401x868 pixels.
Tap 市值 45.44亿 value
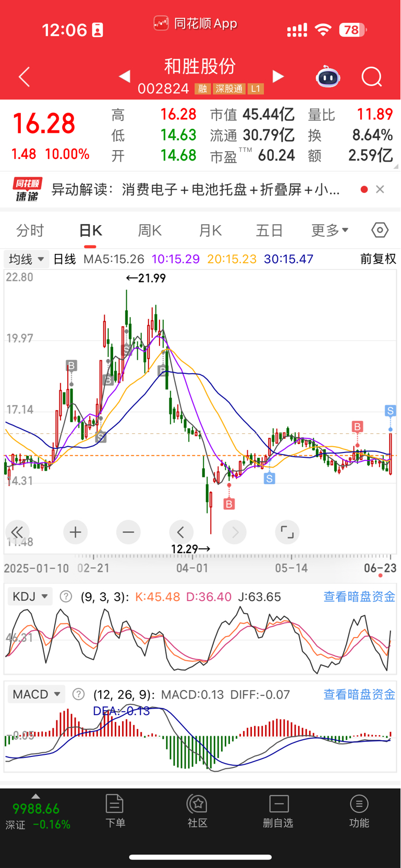coord(269,114)
